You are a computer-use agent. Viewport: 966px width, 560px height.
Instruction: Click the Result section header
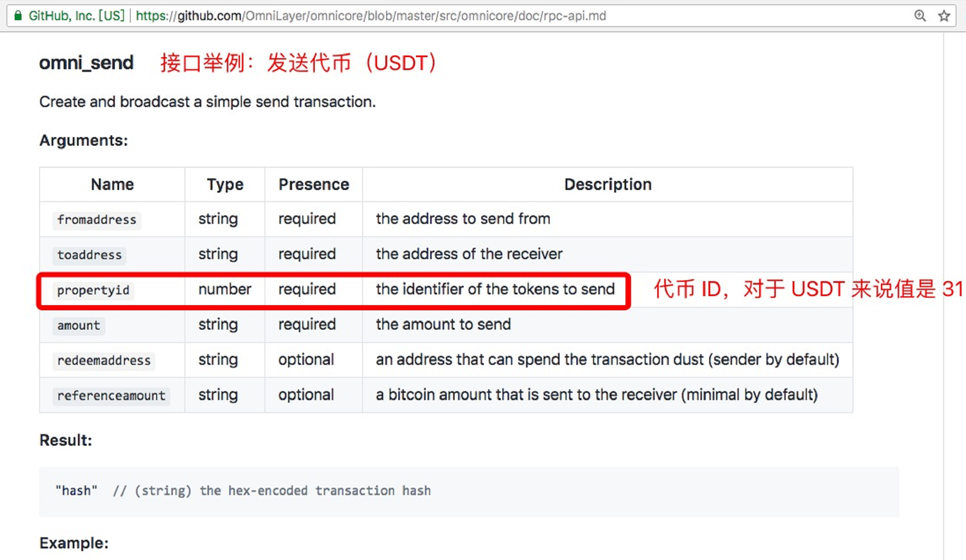[x=65, y=439]
